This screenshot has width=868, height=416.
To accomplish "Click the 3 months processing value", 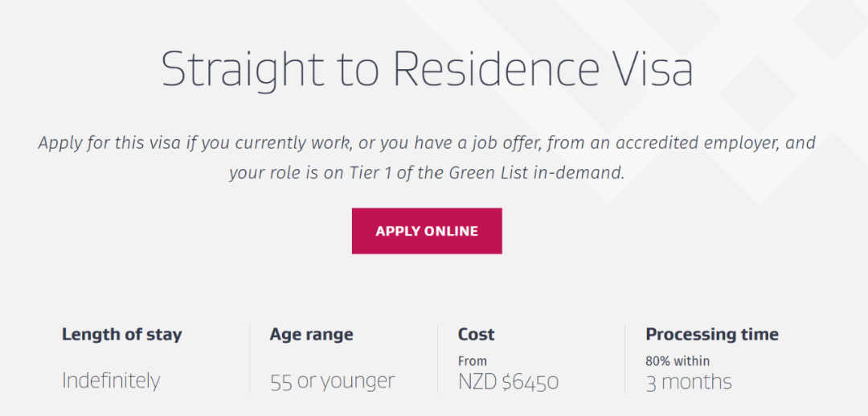I will [689, 381].
